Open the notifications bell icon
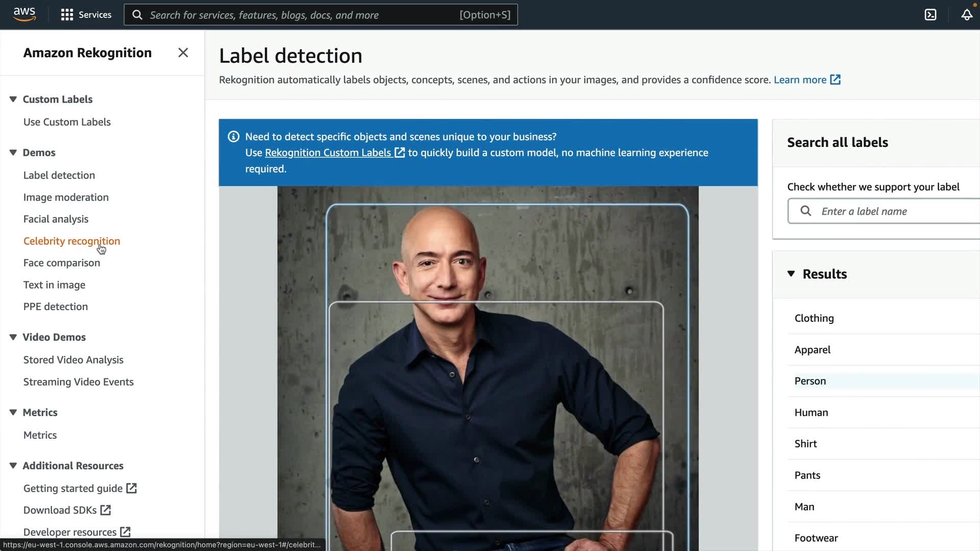Image resolution: width=980 pixels, height=551 pixels. (x=966, y=15)
